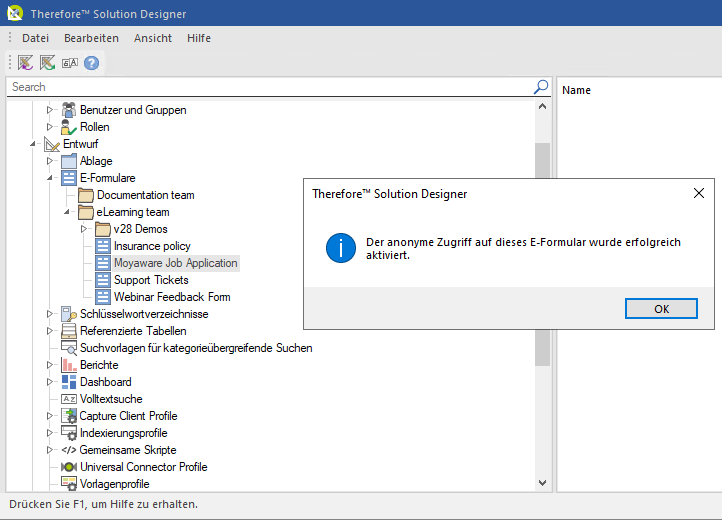Collapse the eLearning team folder
Image resolution: width=722 pixels, height=520 pixels.
coord(67,212)
